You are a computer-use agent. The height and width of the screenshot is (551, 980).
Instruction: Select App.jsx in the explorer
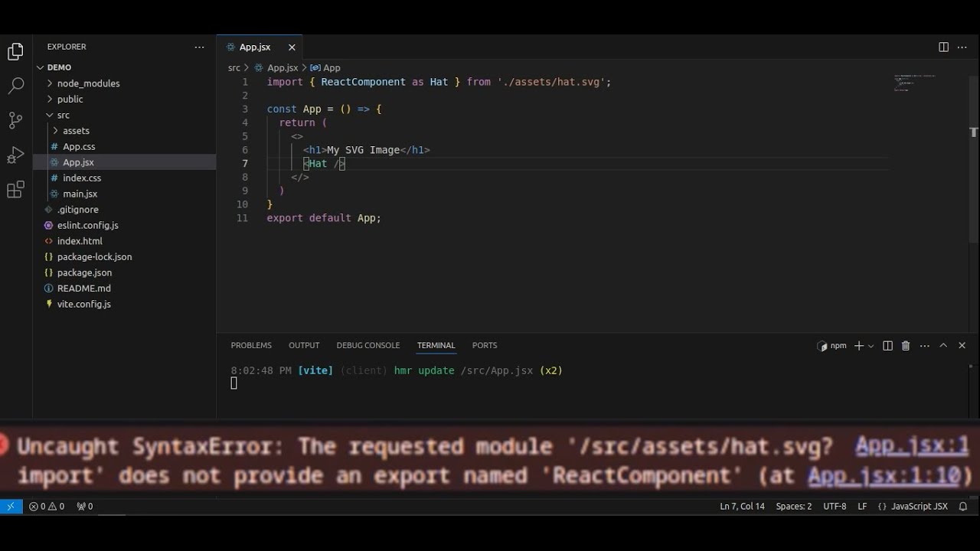tap(78, 162)
